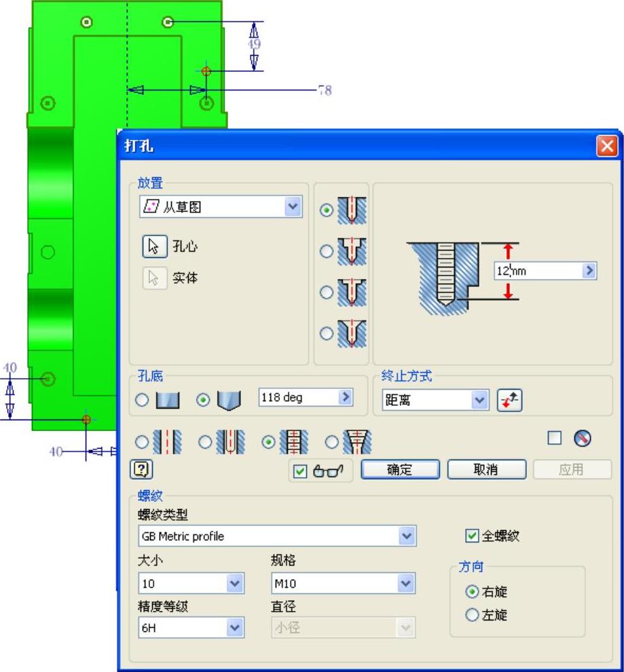This screenshot has height=672, width=624.
Task: Click the sketch icon in the 从草图 box
Action: pos(151,206)
